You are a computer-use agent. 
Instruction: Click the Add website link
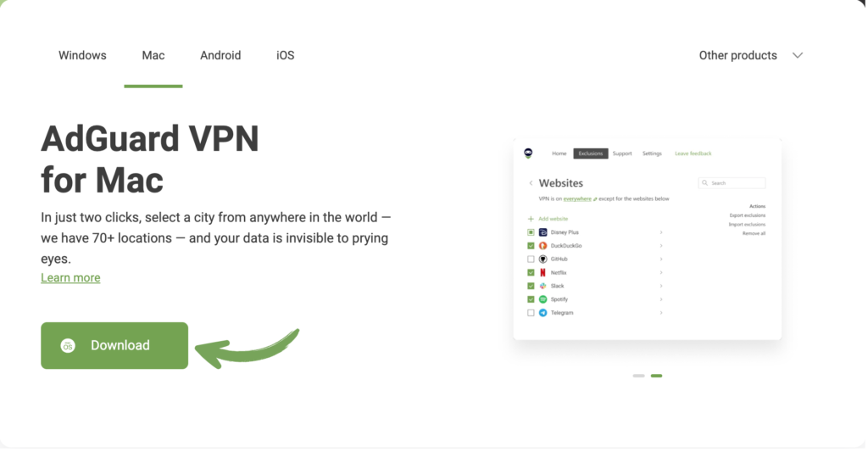tap(553, 219)
